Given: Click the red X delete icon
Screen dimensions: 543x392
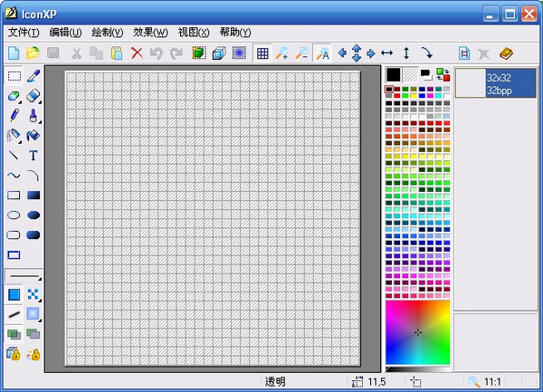Looking at the screenshot, I should pyautogui.click(x=137, y=53).
